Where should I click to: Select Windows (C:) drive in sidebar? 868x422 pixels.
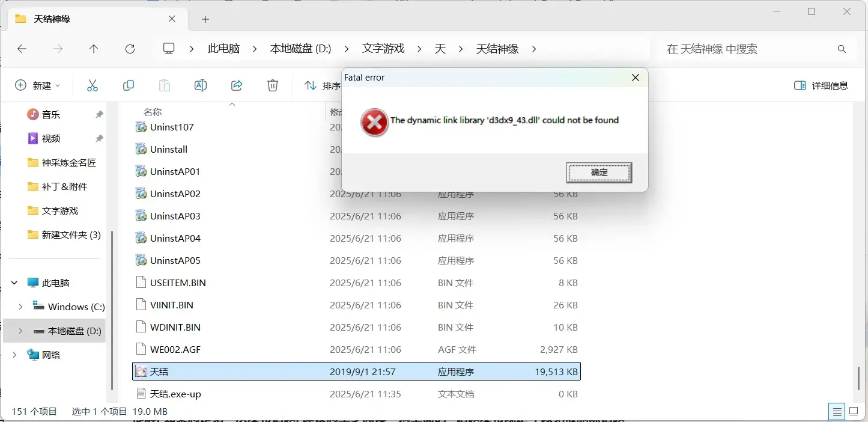[69, 307]
